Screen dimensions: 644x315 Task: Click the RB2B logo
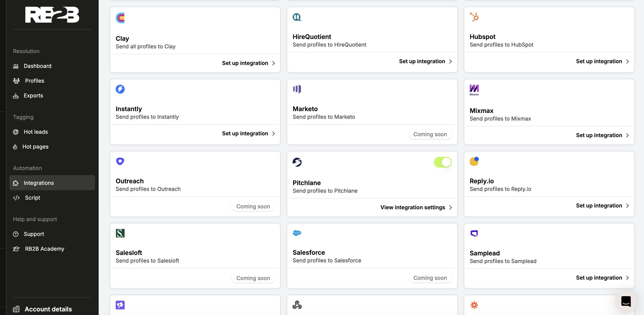(x=52, y=15)
